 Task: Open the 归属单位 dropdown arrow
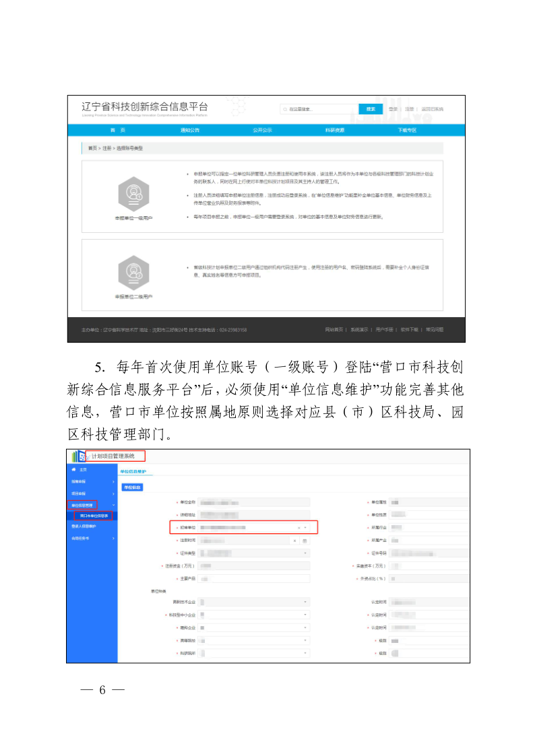click(306, 528)
